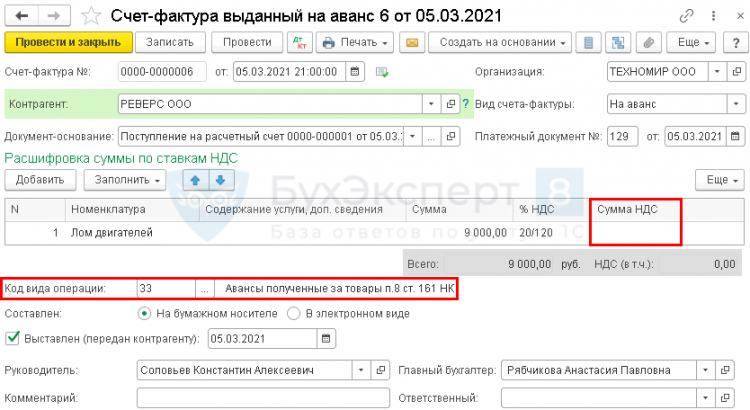Select Лом двигателей cell in table
The image size is (750, 410).
click(x=134, y=233)
